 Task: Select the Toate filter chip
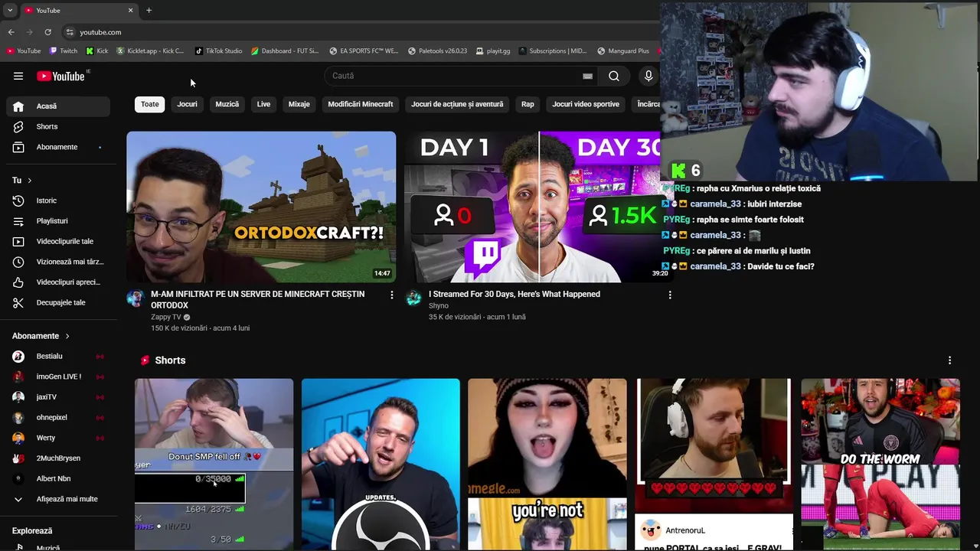pos(150,104)
